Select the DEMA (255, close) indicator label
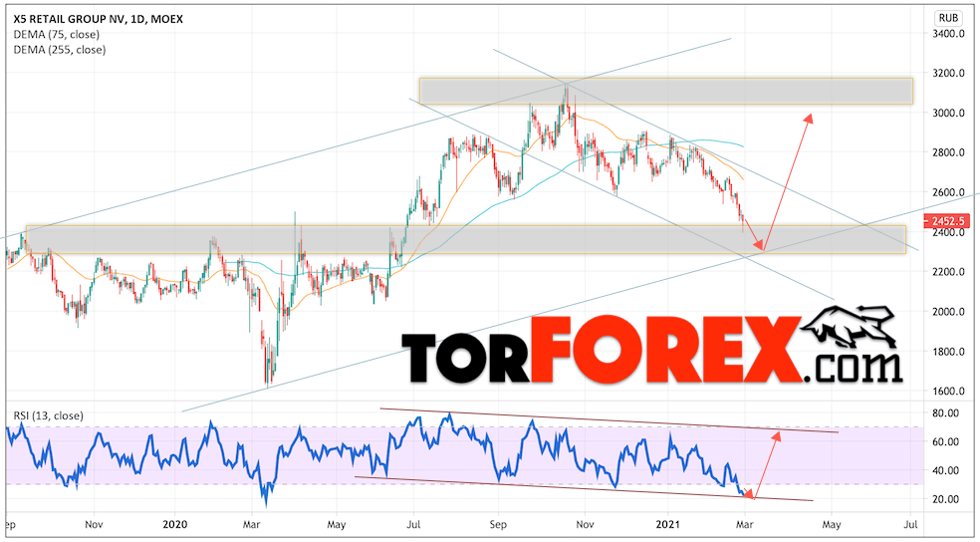 [x=60, y=50]
